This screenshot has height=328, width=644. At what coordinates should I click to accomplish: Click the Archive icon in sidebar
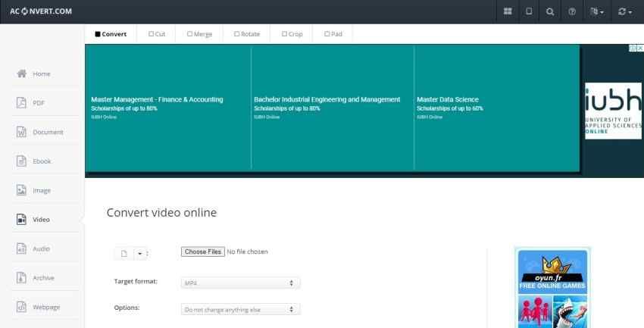[21, 277]
